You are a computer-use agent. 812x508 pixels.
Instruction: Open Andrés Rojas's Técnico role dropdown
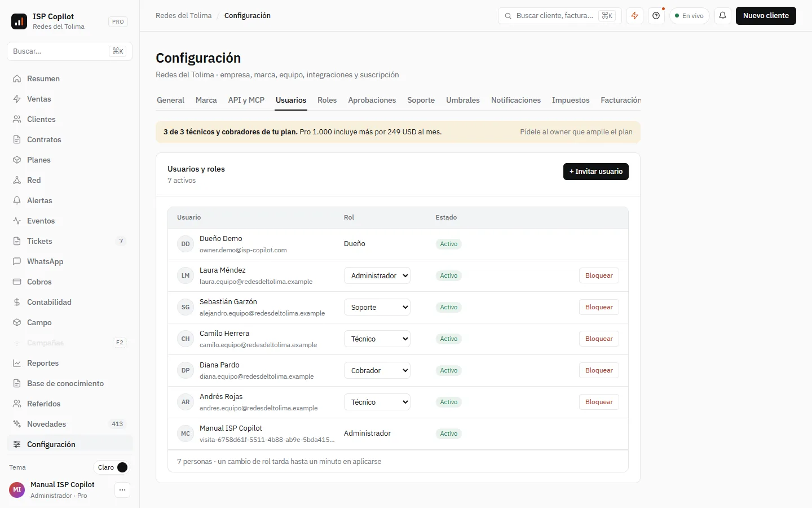(377, 402)
